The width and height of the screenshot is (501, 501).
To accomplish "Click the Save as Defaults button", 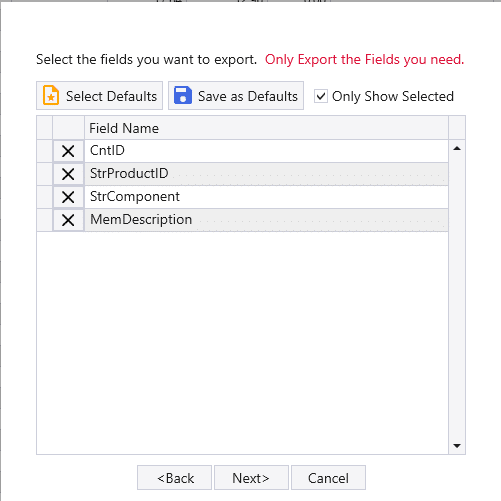I will 236,96.
